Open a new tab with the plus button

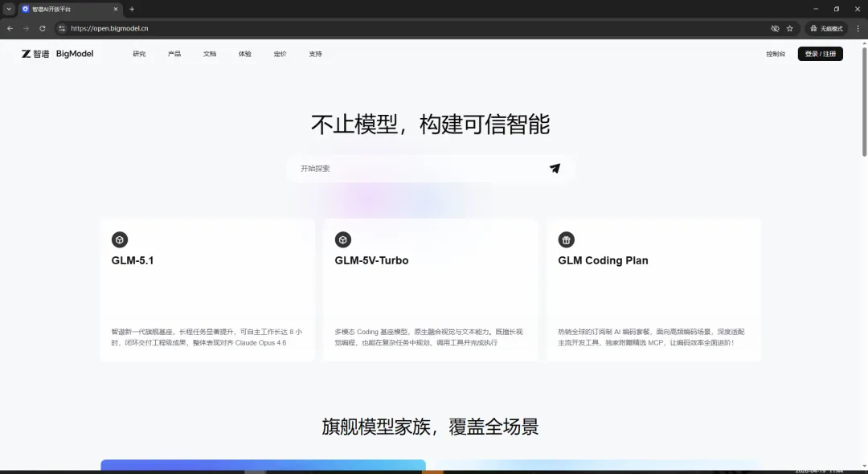[132, 9]
